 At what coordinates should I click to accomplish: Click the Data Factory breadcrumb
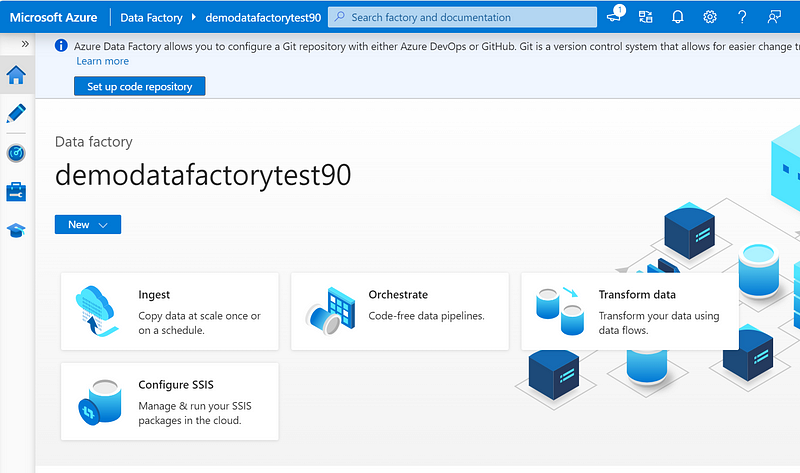point(151,18)
